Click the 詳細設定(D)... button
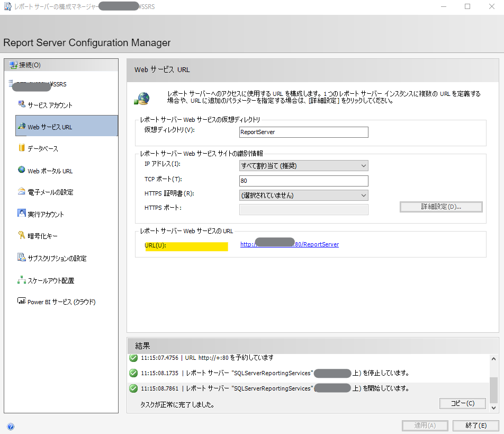 tap(440, 207)
